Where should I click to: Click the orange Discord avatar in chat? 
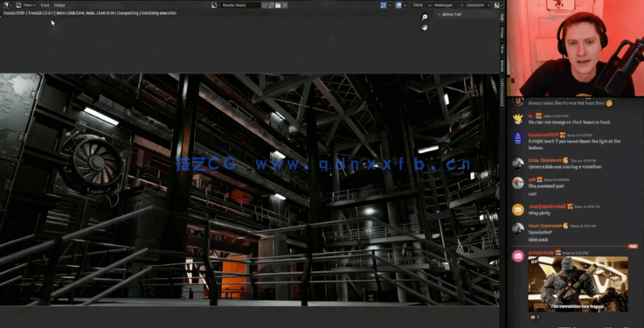tap(518, 210)
